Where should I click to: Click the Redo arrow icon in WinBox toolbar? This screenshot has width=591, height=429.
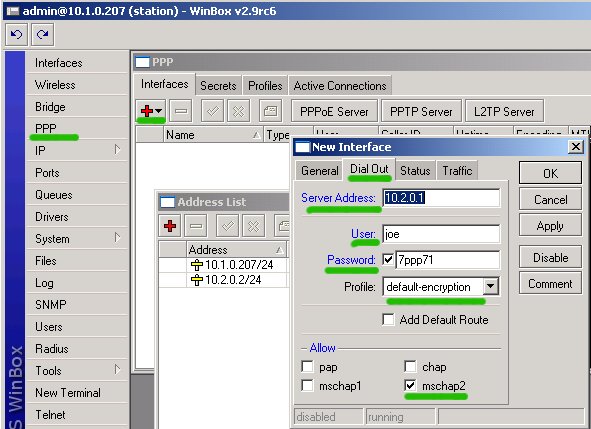pyautogui.click(x=43, y=35)
